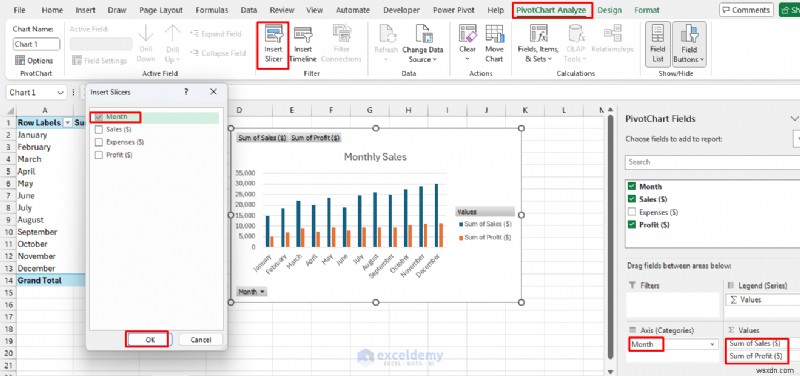
Task: Open Month dropdown in Axis (Categories) area
Action: (714, 344)
